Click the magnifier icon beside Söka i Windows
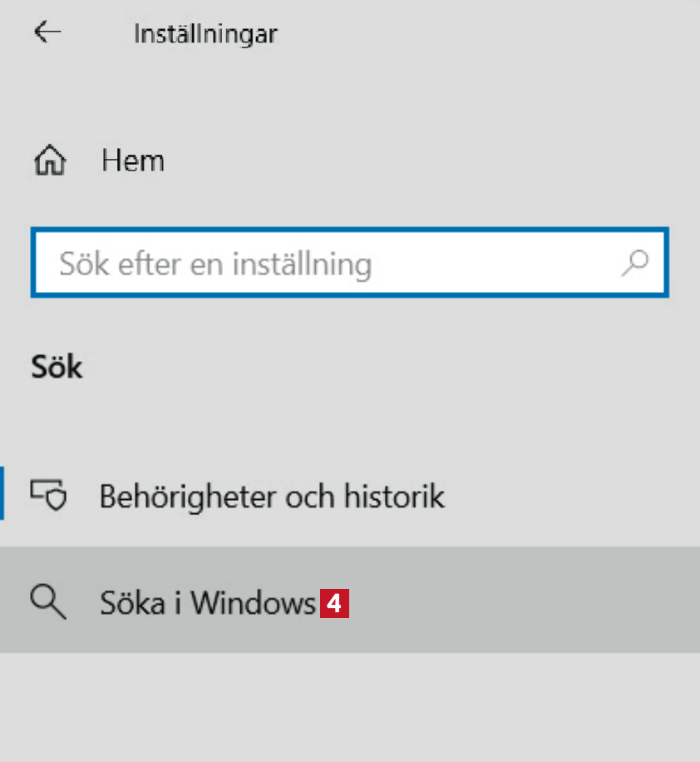Screen dimensions: 700x762 click(47, 601)
